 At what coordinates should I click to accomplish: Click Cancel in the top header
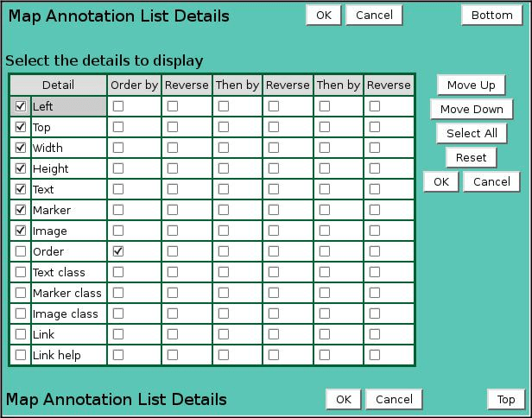[x=374, y=15]
